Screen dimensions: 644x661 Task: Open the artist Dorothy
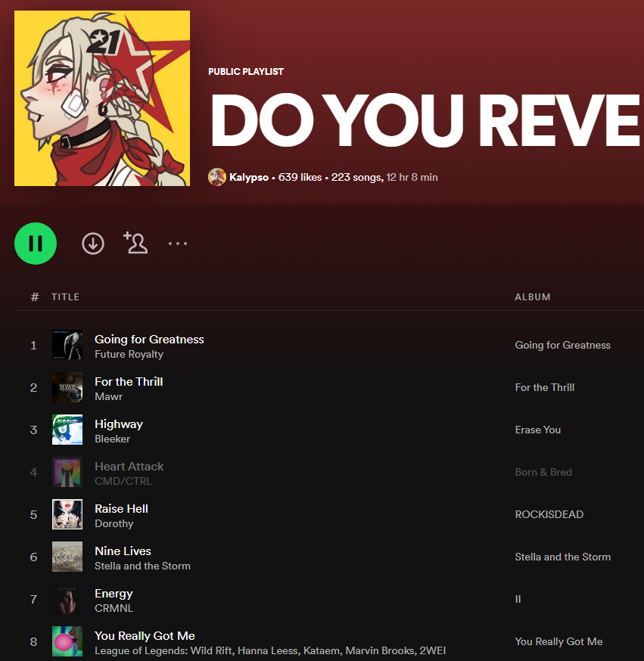pyautogui.click(x=114, y=523)
